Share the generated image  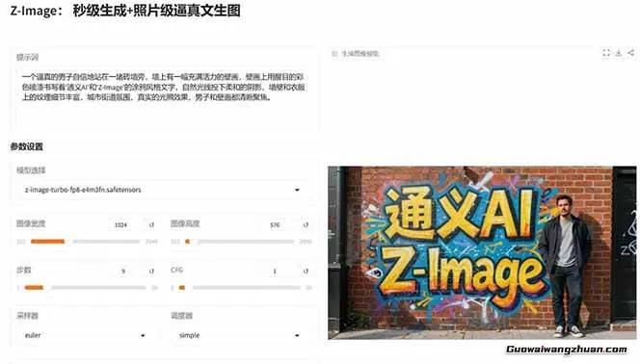[630, 53]
